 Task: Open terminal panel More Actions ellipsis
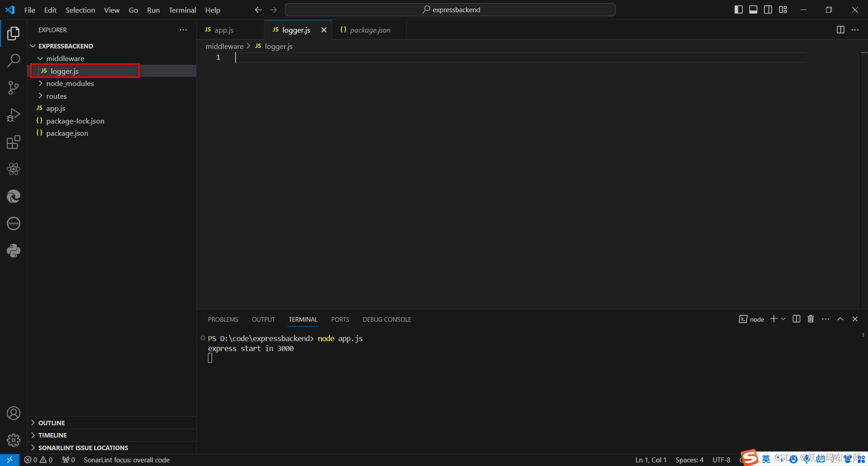[826, 319]
